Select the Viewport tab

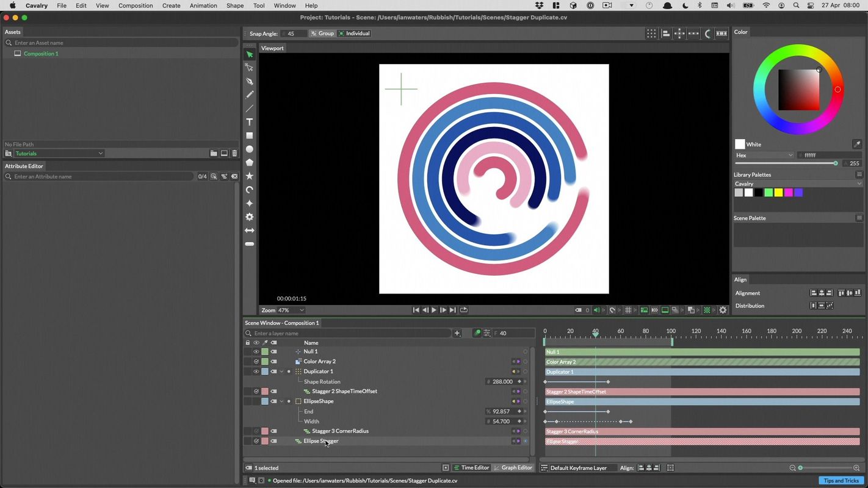pyautogui.click(x=272, y=48)
